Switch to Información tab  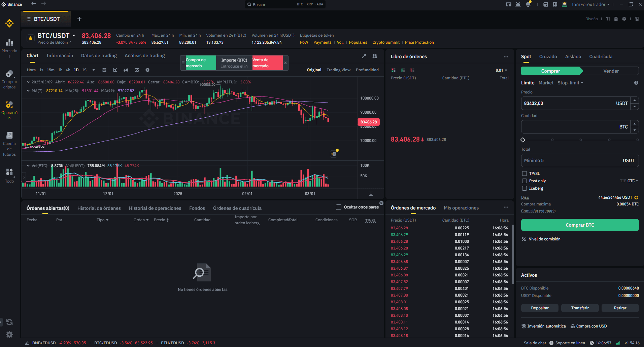click(60, 55)
